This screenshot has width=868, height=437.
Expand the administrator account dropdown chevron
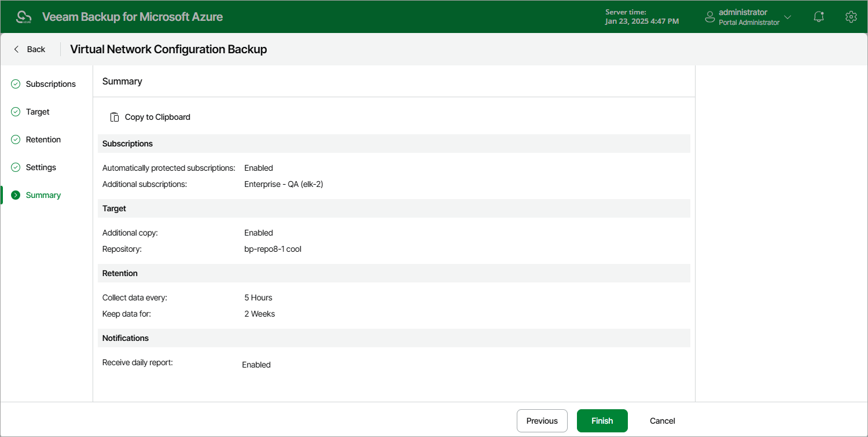point(788,17)
